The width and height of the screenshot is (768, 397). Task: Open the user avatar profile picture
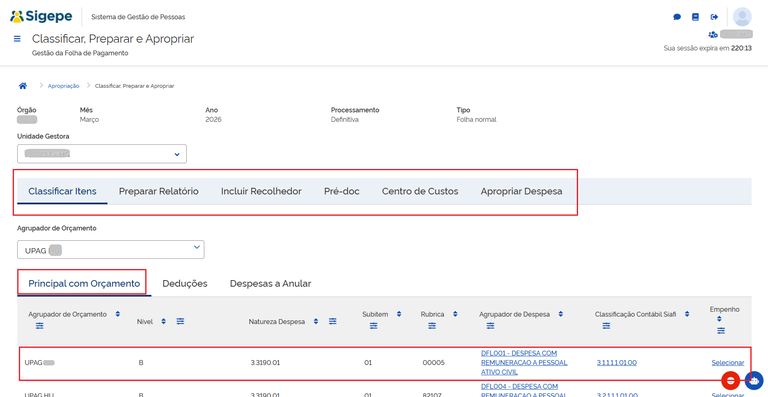pos(742,17)
